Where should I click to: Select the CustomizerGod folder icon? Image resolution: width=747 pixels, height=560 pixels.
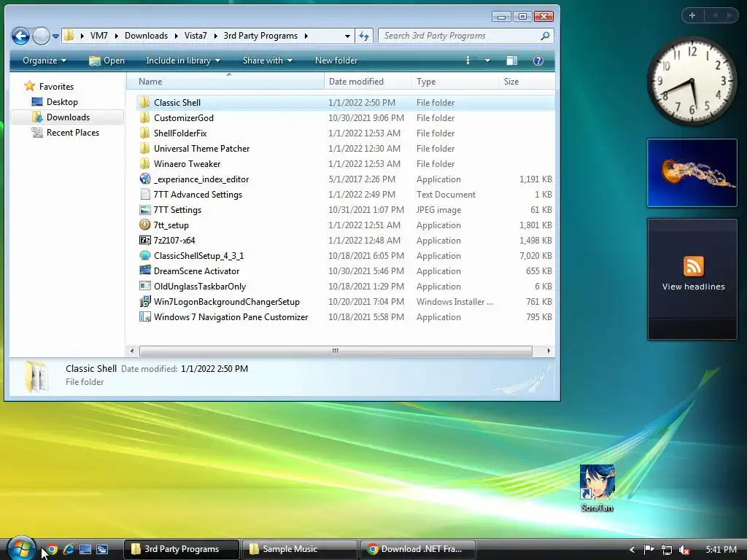coord(145,117)
